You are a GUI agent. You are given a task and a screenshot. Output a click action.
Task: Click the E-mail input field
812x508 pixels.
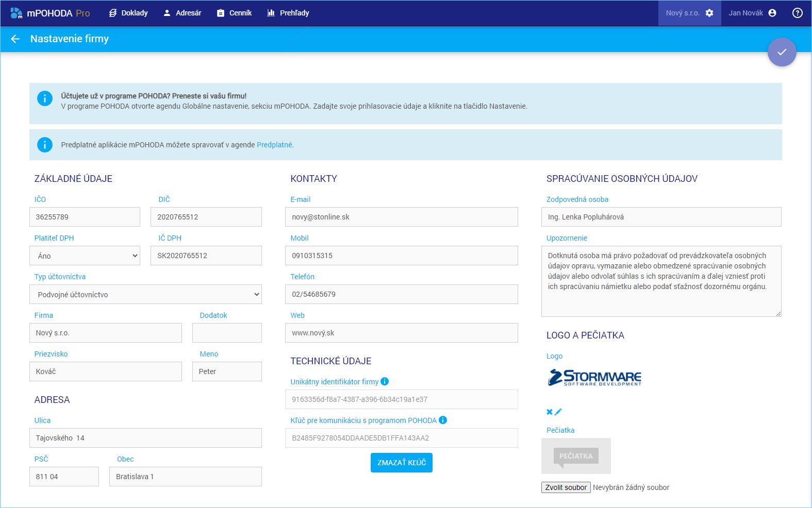pyautogui.click(x=402, y=217)
